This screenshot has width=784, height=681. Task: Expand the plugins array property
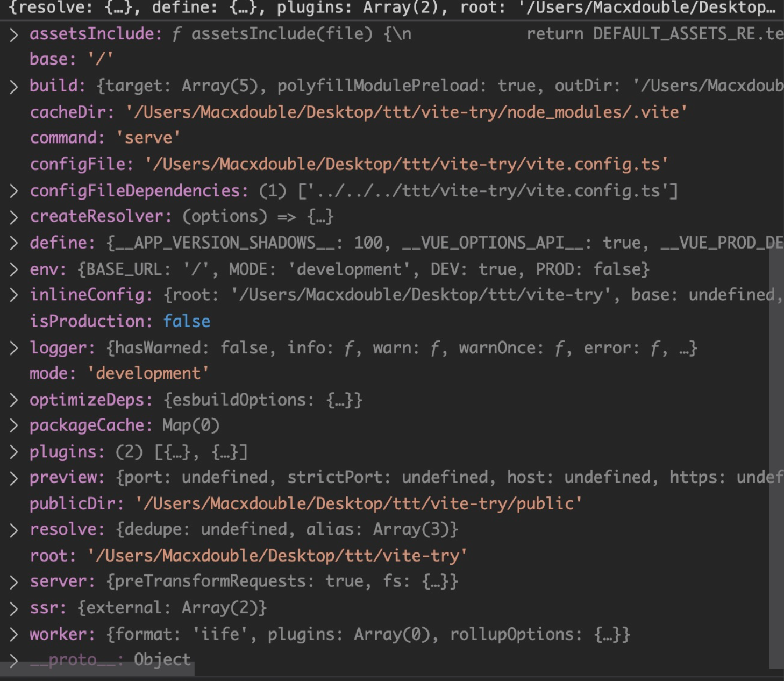pyautogui.click(x=14, y=452)
